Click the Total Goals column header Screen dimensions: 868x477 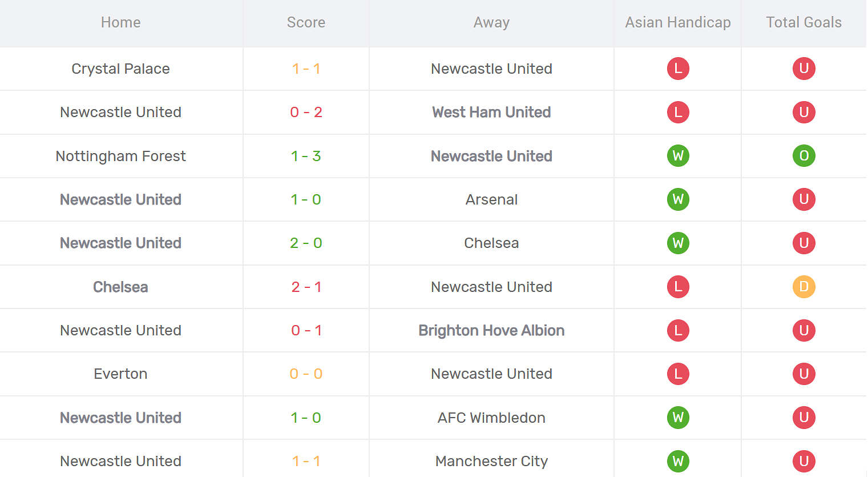pos(803,22)
